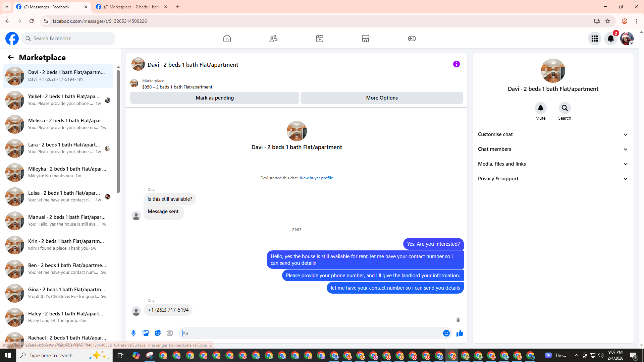This screenshot has height=362, width=644.
Task: Send a thumbs-up like
Action: coord(460,333)
